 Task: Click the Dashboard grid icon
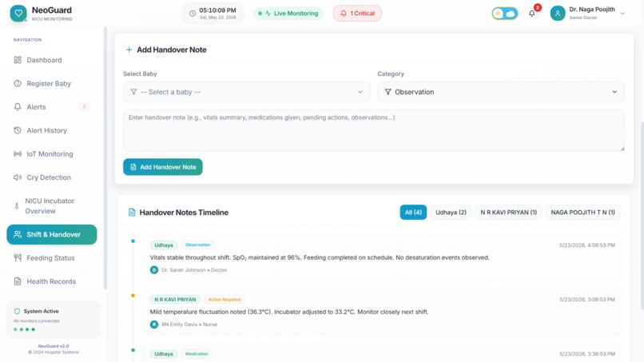pyautogui.click(x=18, y=60)
